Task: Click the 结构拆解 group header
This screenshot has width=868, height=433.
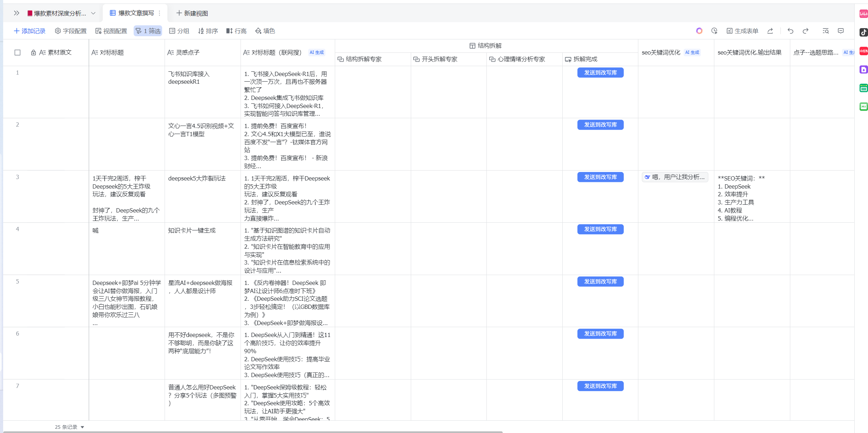Action: click(486, 46)
